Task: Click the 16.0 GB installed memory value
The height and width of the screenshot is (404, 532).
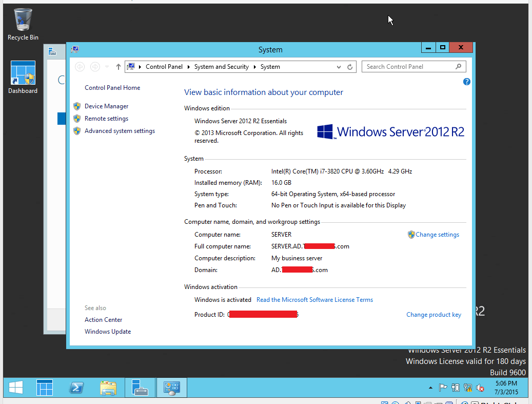Action: (281, 183)
